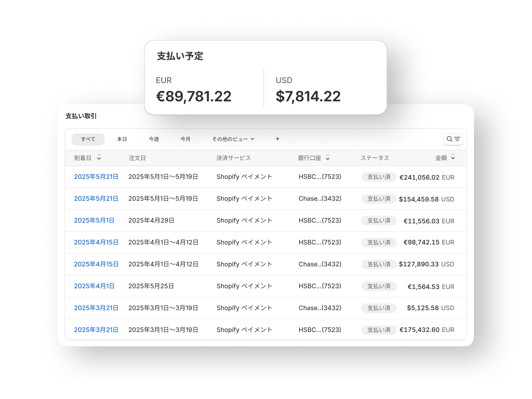Open payout dated 2025年5月21日 for $154,459.58
This screenshot has height=399, width=532.
tap(96, 199)
